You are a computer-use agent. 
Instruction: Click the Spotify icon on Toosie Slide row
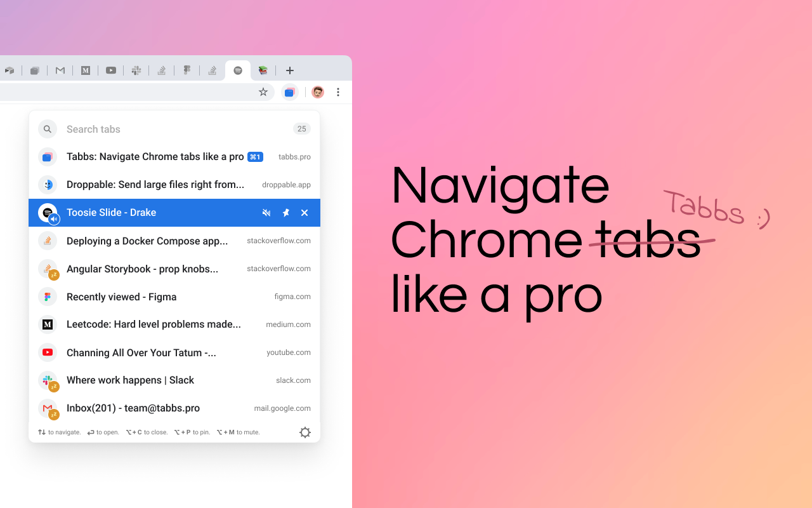tap(48, 213)
